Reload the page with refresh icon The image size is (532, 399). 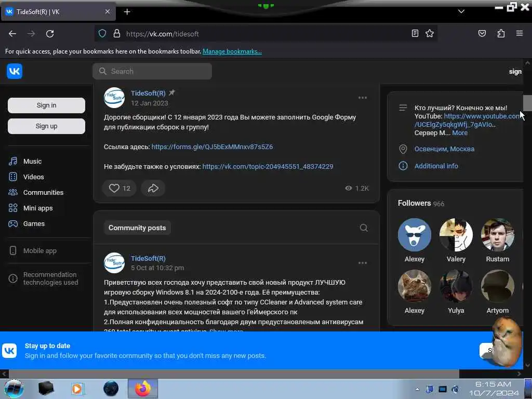click(x=50, y=34)
